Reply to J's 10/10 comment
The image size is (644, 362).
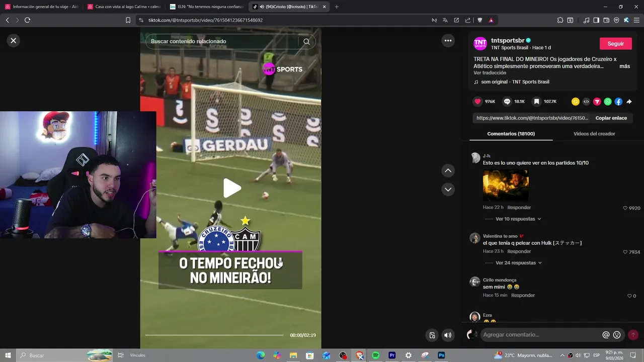pos(519,208)
